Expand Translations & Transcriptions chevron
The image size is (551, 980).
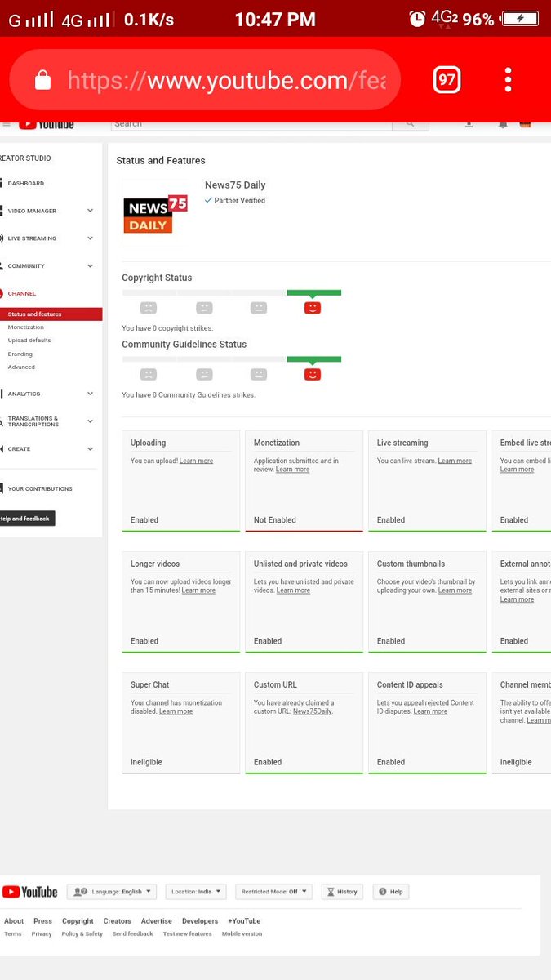click(90, 421)
